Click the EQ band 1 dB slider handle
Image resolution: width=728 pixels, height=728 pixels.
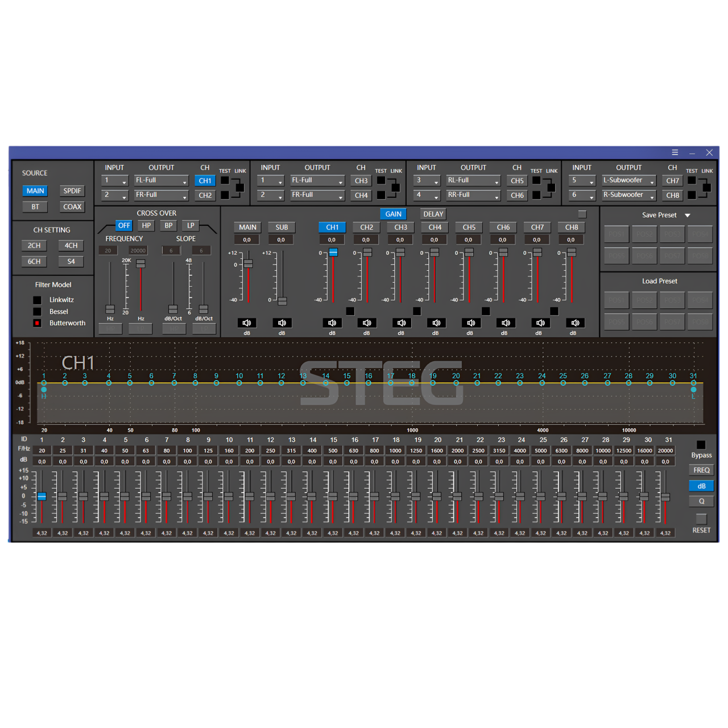tap(42, 497)
